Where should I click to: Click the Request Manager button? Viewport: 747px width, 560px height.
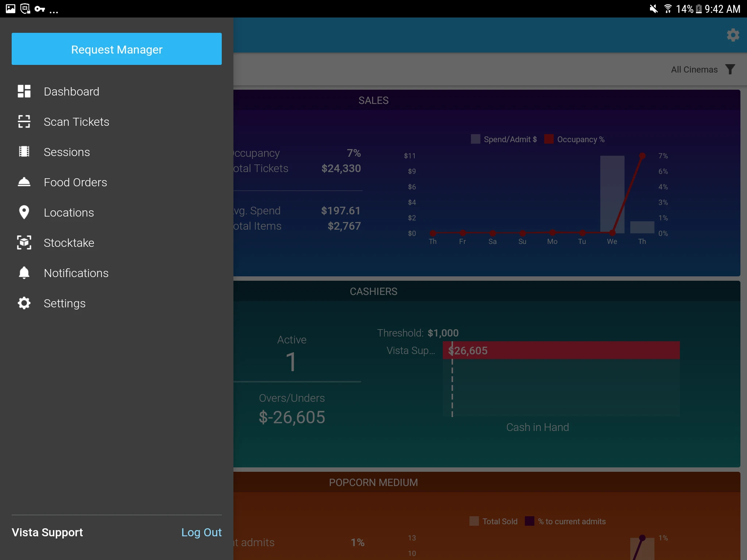[117, 49]
